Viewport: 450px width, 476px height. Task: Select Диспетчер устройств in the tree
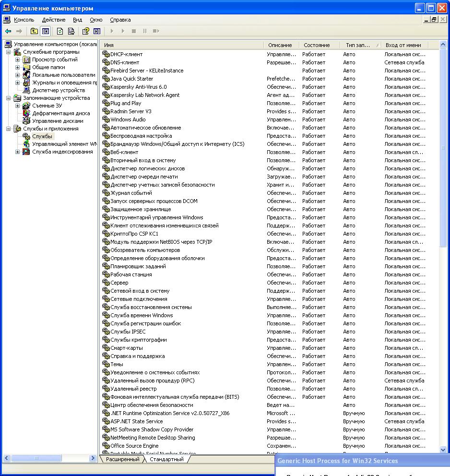pos(59,90)
